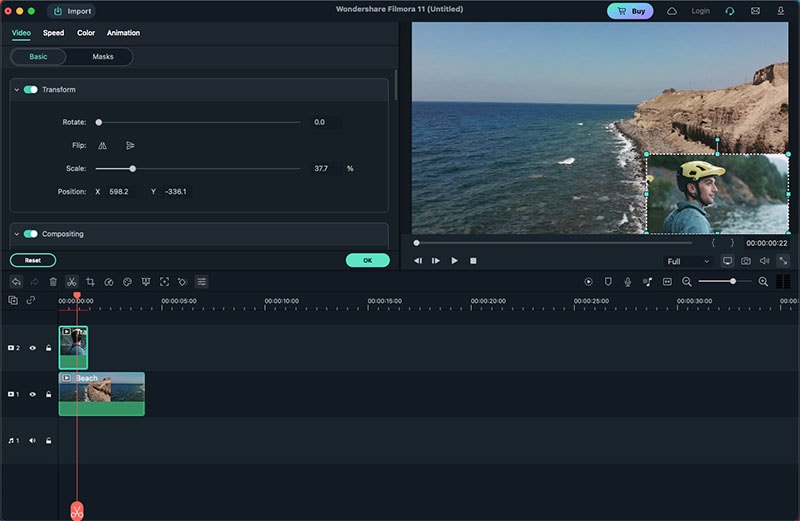Open the messages envelope icon
Screen dimensions: 800x521
[755, 11]
